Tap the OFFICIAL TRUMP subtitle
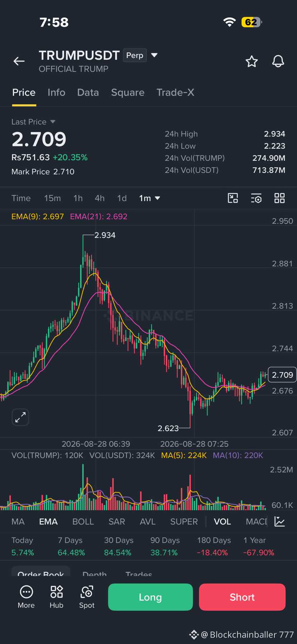 (74, 69)
